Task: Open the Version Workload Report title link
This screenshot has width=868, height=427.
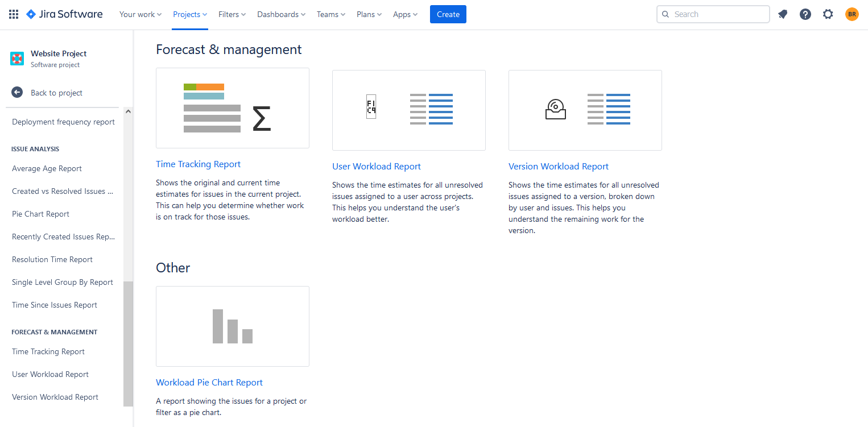Action: 559,167
